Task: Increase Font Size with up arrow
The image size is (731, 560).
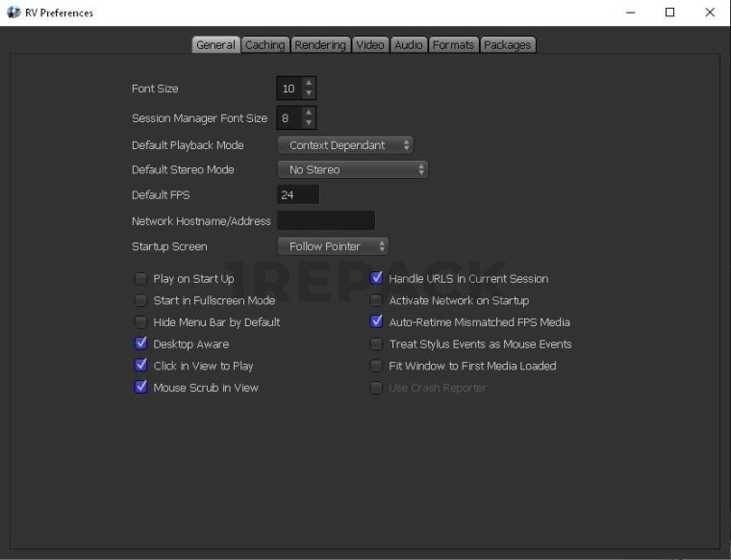Action: [308, 84]
